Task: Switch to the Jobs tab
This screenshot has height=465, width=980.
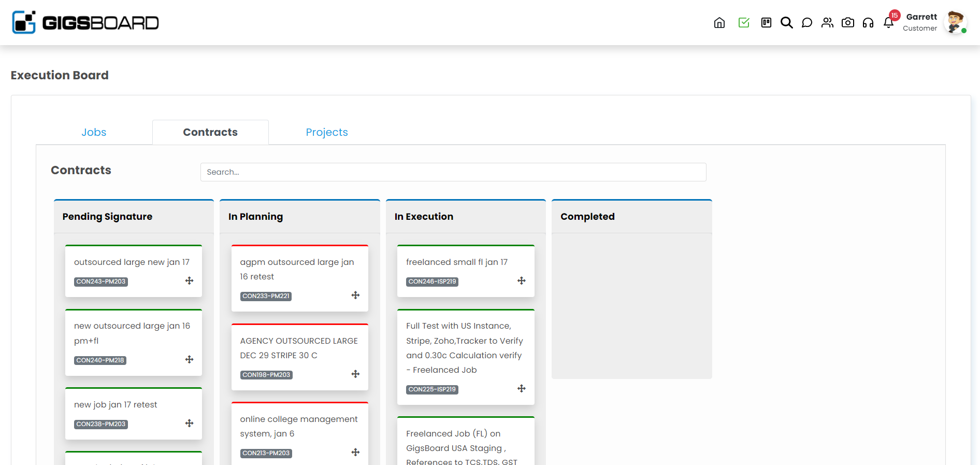Action: [94, 132]
